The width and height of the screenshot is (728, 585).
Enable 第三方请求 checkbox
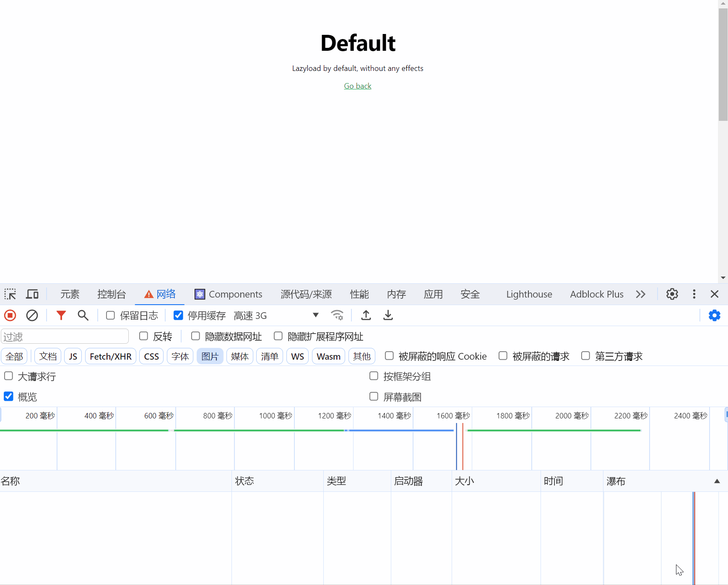585,356
